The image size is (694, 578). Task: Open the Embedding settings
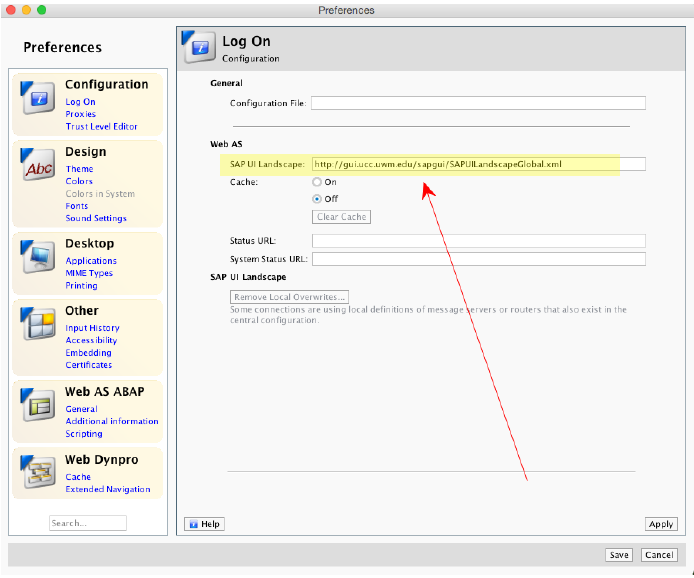[89, 353]
